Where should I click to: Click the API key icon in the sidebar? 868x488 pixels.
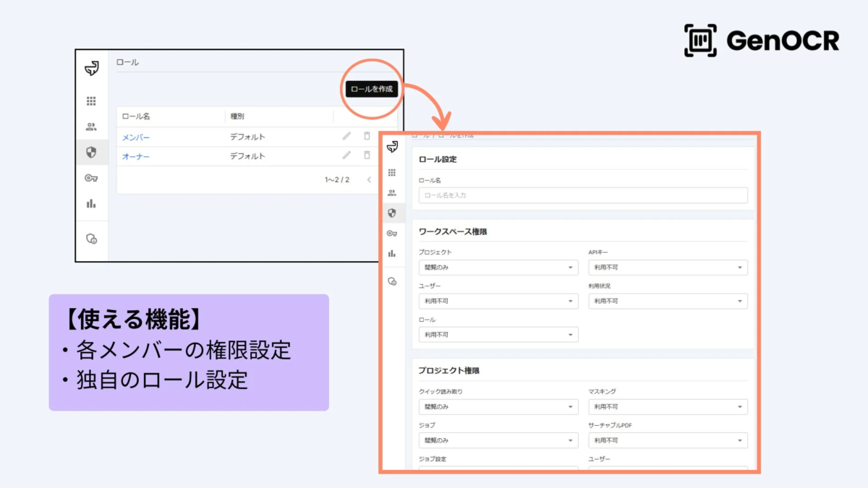(92, 178)
